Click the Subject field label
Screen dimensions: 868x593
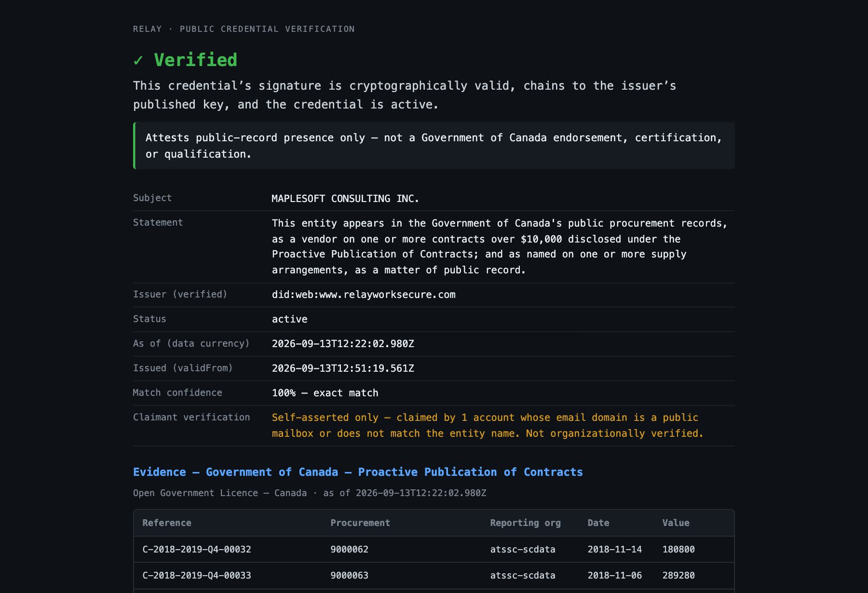[x=152, y=198]
